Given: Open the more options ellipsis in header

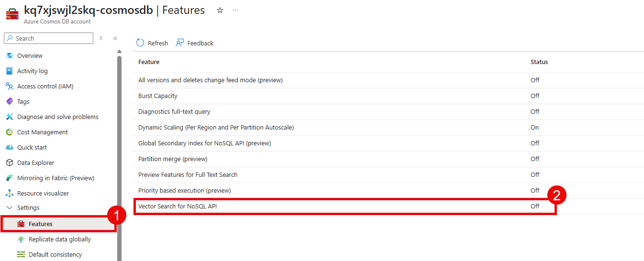Looking at the screenshot, I should (x=235, y=10).
